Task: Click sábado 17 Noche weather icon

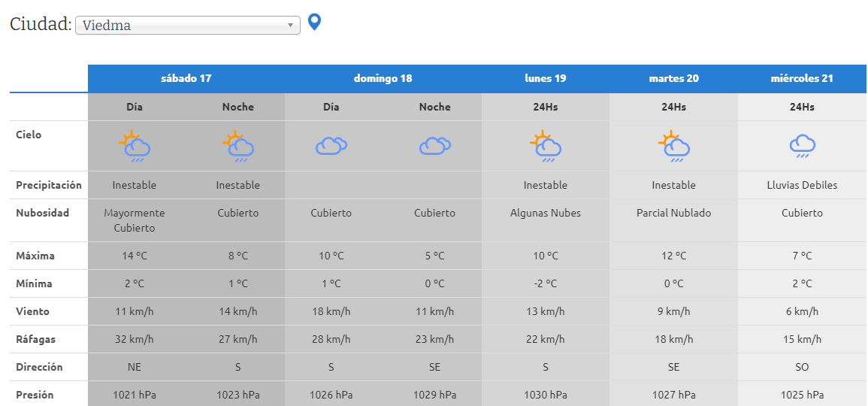Action: click(238, 147)
